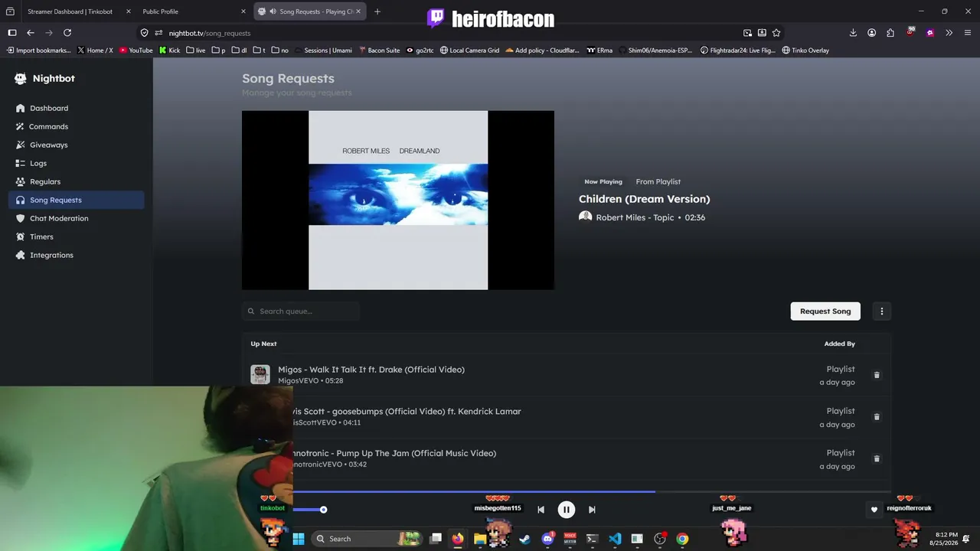This screenshot has height=551, width=980.
Task: Mute the Song Requests tab audio
Action: coord(273,11)
